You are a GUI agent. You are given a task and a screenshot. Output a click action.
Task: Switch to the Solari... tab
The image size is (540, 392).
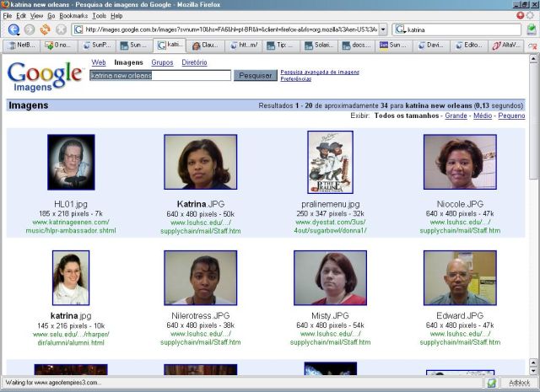click(x=319, y=46)
